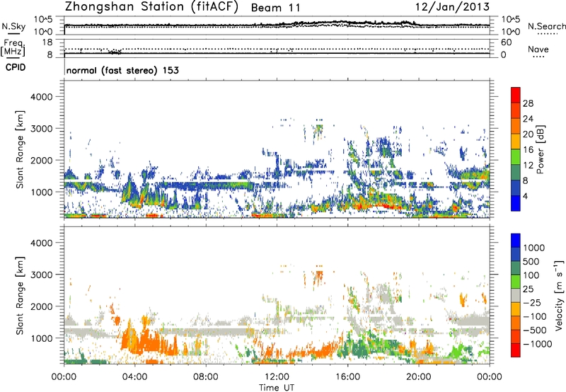This screenshot has width=566, height=392.
Task: Click the velocity colorbar tick label '-500'
Action: click(x=535, y=330)
